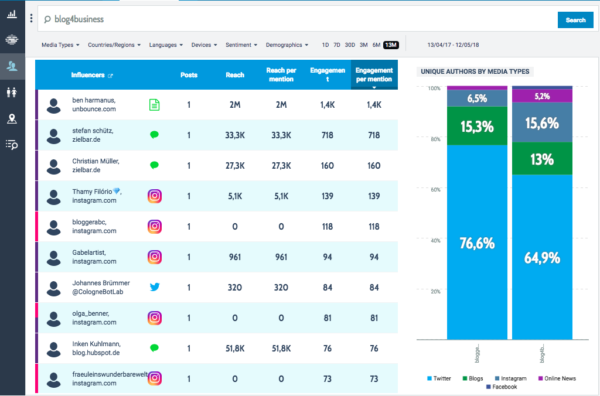The height and width of the screenshot is (396, 600).
Task: Open the analytics bar chart sidebar icon
Action: (12, 15)
